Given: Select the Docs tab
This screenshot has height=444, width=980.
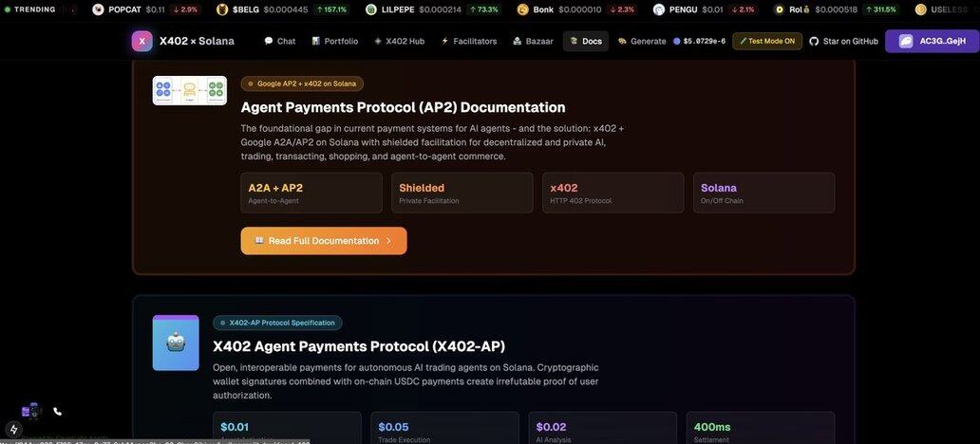Looking at the screenshot, I should (586, 41).
